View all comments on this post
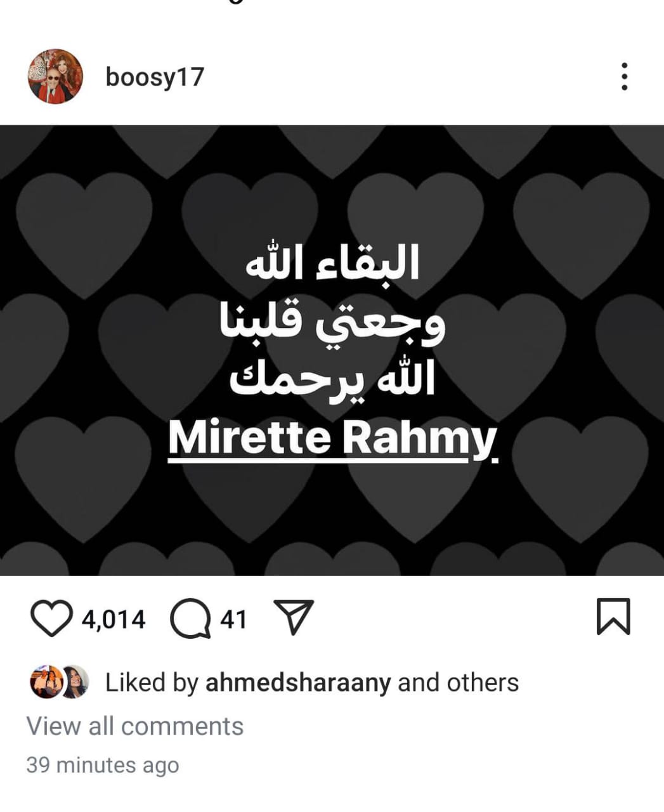The image size is (664, 812). [x=135, y=726]
